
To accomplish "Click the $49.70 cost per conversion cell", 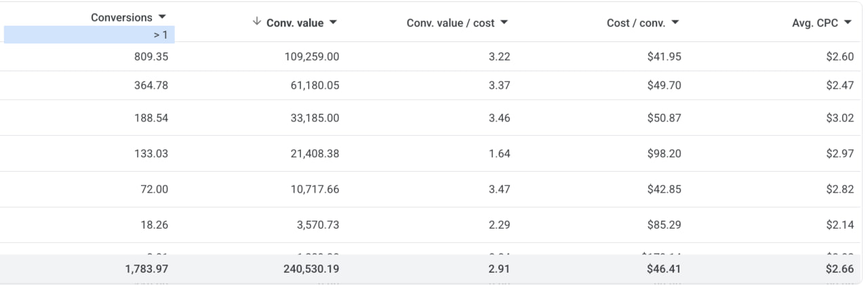I will 665,85.
